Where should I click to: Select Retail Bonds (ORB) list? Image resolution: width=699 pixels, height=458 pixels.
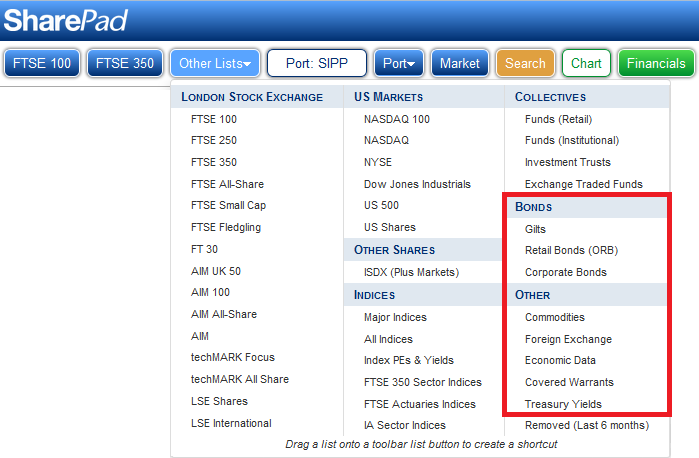tap(572, 250)
